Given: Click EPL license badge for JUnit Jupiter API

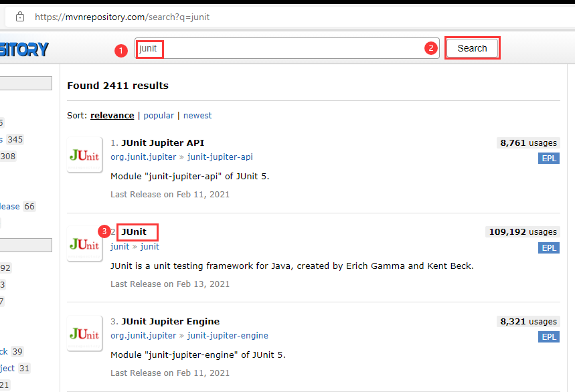Looking at the screenshot, I should [549, 159].
